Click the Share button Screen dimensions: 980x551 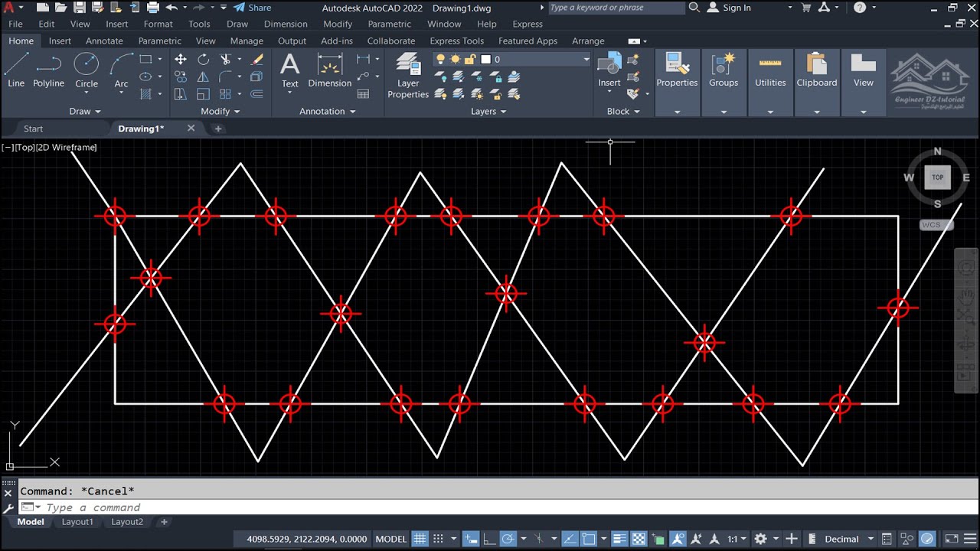click(x=252, y=8)
